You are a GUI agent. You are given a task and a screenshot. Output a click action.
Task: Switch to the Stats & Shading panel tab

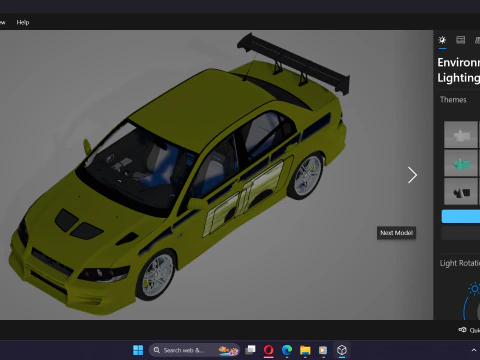461,40
